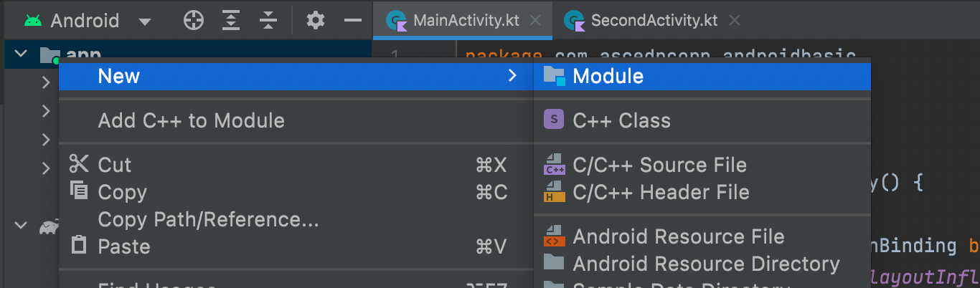Click the Expand All icon
Image resolution: width=980 pixels, height=288 pixels.
[230, 20]
